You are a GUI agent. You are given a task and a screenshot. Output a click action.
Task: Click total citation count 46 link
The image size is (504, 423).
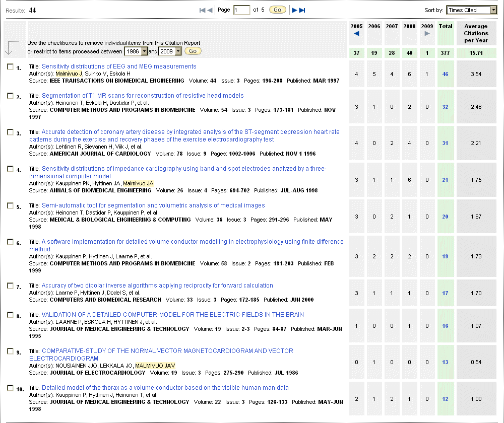tap(445, 75)
